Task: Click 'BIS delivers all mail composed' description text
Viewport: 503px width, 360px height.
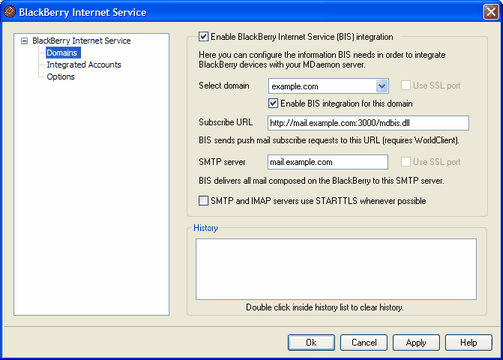Action: 321,181
